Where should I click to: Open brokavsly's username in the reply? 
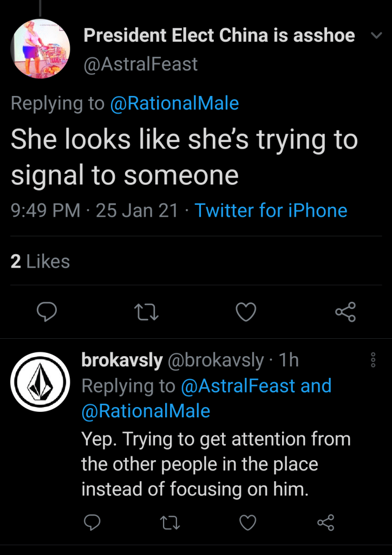pyautogui.click(x=122, y=360)
